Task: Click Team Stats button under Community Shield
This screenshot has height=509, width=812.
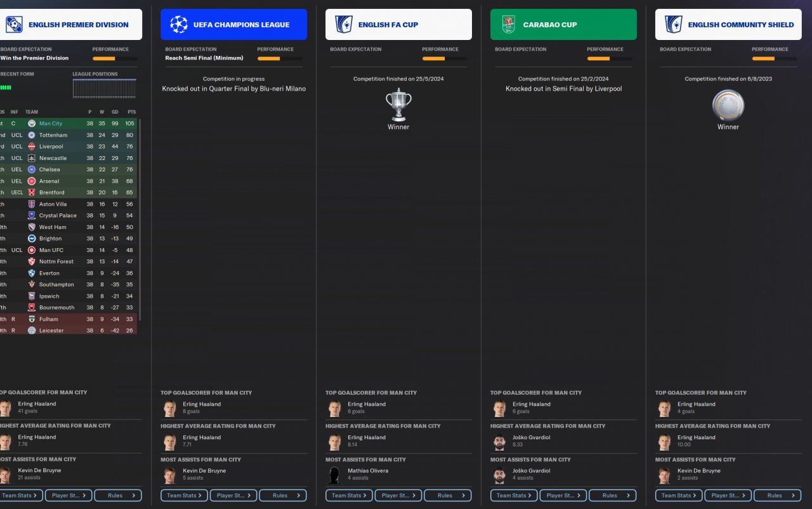Action: pyautogui.click(x=679, y=496)
